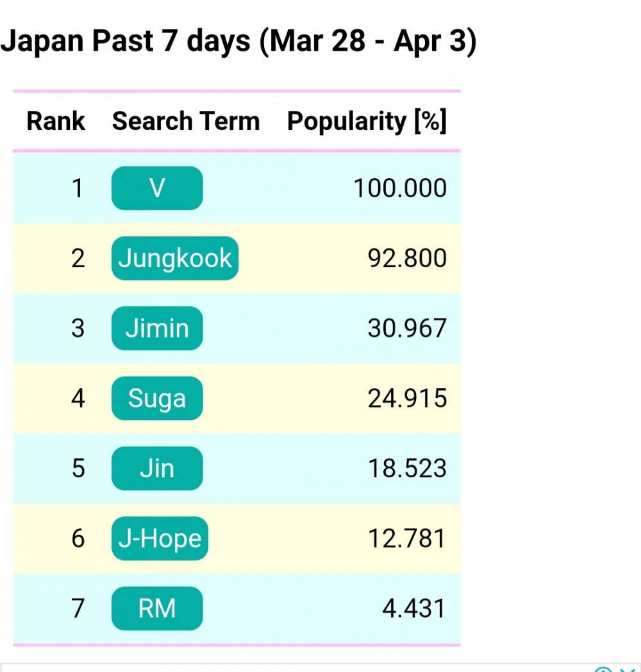Click the Rank column header

click(x=56, y=121)
